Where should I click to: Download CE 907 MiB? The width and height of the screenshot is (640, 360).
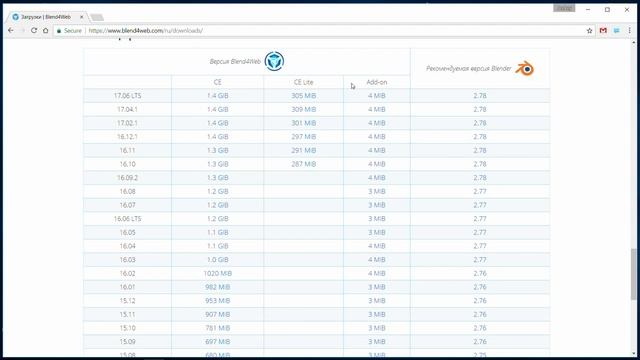218,315
